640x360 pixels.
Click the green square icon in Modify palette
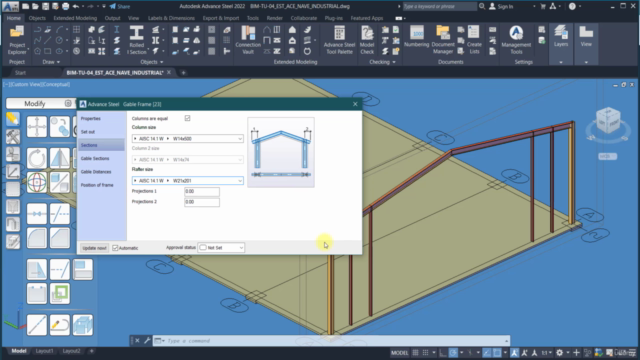pyautogui.click(x=60, y=293)
